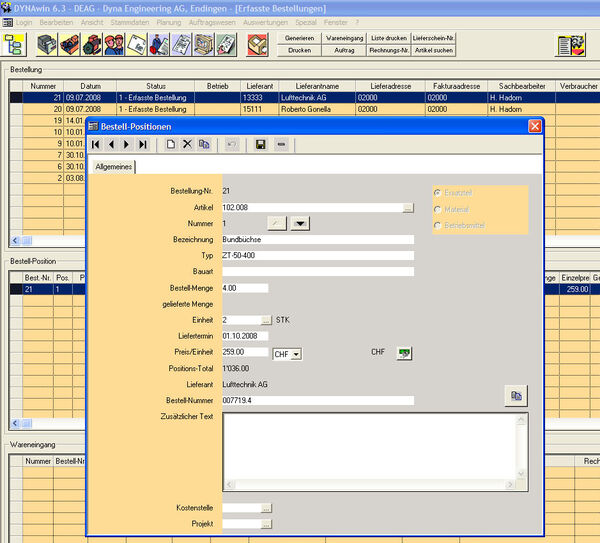
Task: Click copy button right of Bestell-Nummer
Action: (515, 396)
